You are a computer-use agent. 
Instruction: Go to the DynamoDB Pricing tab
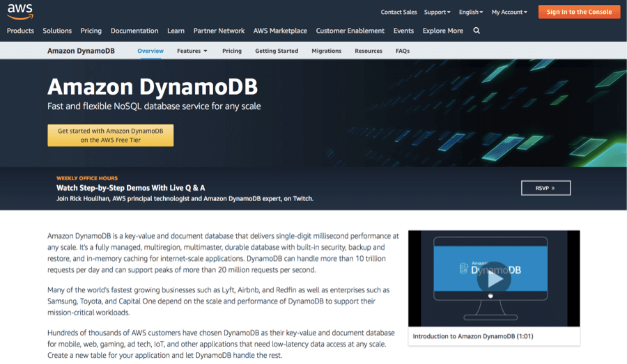coord(232,51)
